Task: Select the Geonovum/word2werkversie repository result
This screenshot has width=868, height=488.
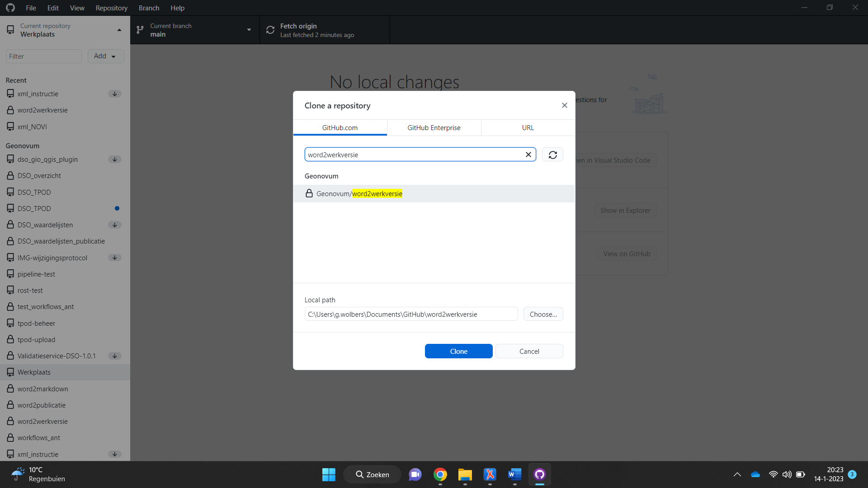Action: (x=434, y=193)
